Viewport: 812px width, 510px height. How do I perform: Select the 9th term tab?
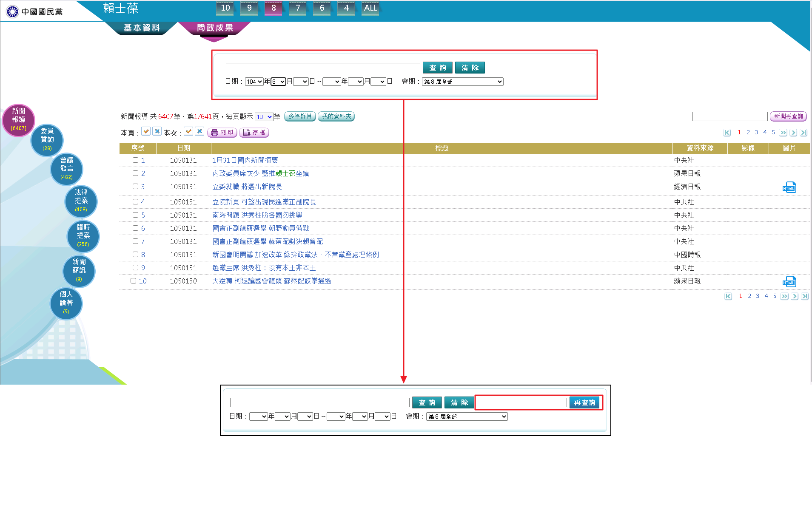click(249, 8)
